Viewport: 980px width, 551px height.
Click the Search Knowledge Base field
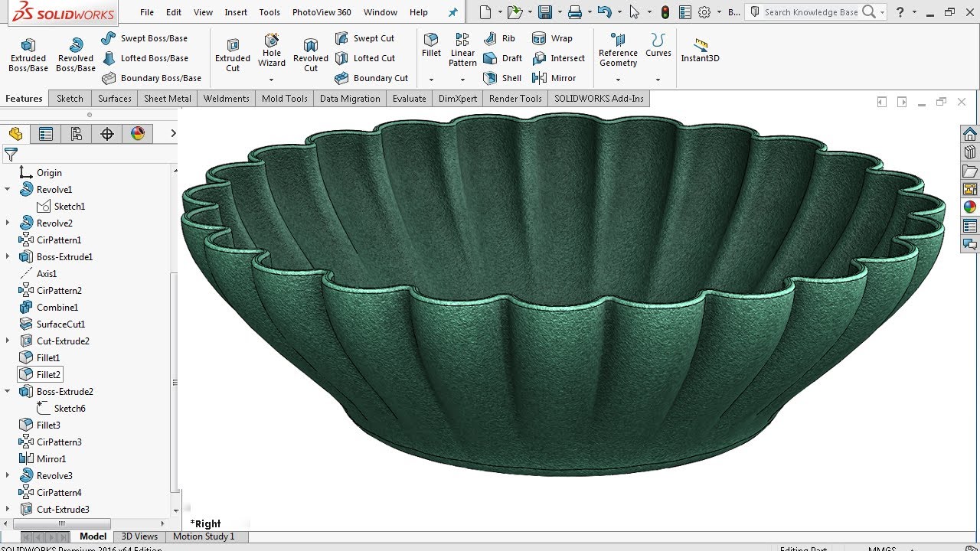811,12
